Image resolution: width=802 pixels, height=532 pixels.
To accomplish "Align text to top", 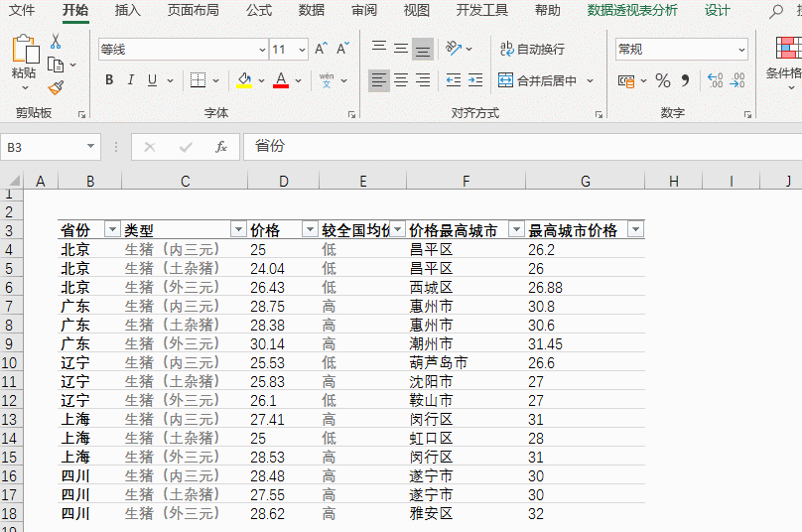I will 379,47.
